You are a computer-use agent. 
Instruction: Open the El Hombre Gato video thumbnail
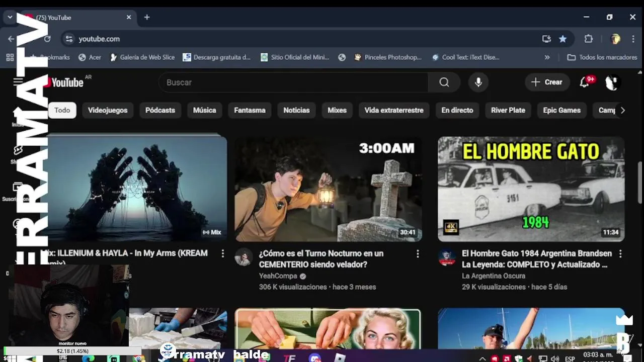click(531, 189)
